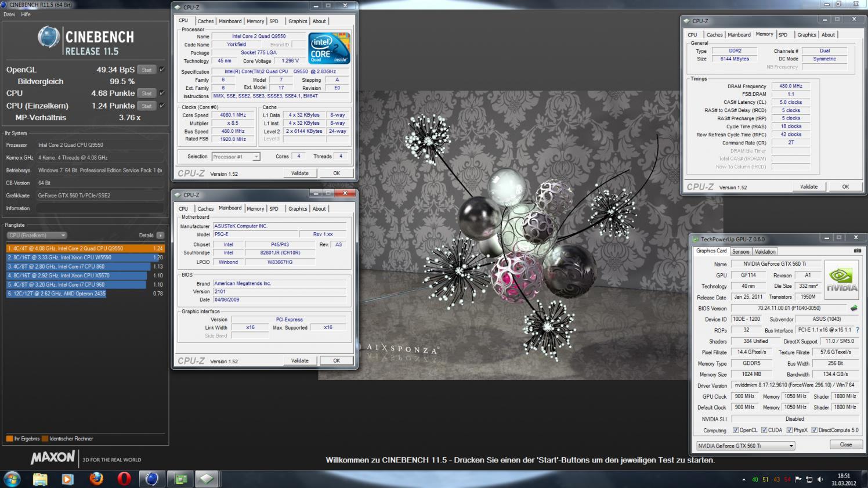The width and height of the screenshot is (868, 488).
Task: Click the Intel Core 2 Quad logo
Action: pyautogui.click(x=329, y=48)
